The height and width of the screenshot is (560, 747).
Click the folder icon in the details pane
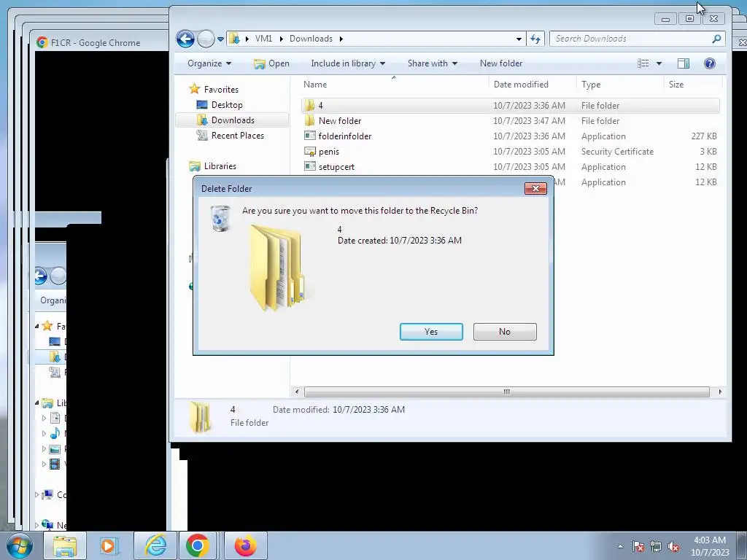click(200, 417)
